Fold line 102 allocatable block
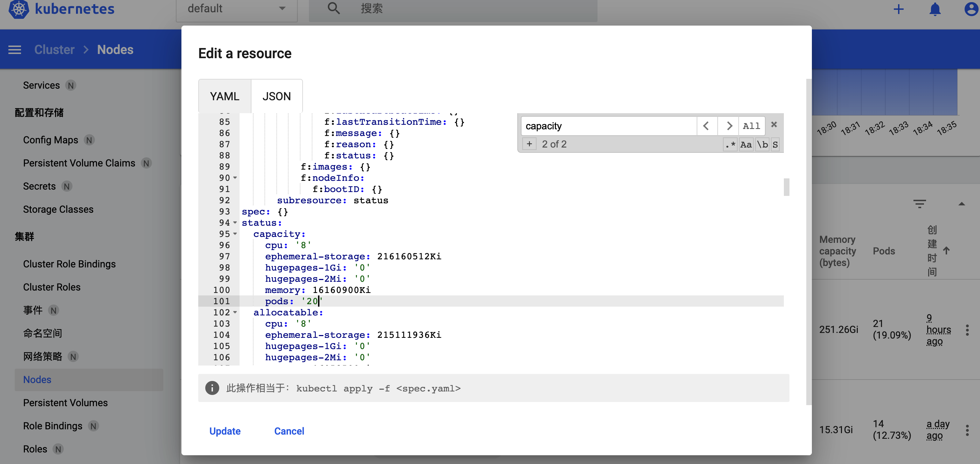This screenshot has width=980, height=464. pos(235,312)
